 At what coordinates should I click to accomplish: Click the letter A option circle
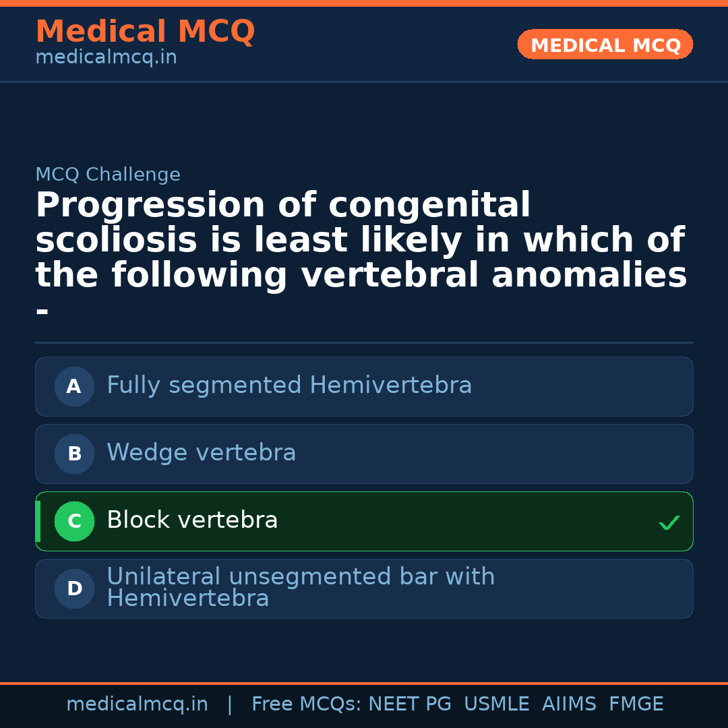pyautogui.click(x=74, y=386)
